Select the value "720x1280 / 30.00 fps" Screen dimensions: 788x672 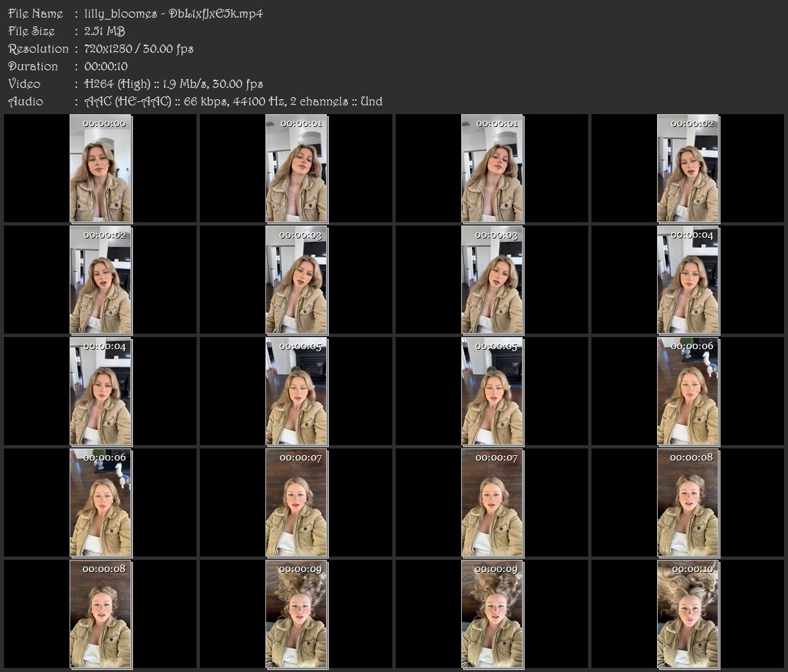[x=138, y=49]
